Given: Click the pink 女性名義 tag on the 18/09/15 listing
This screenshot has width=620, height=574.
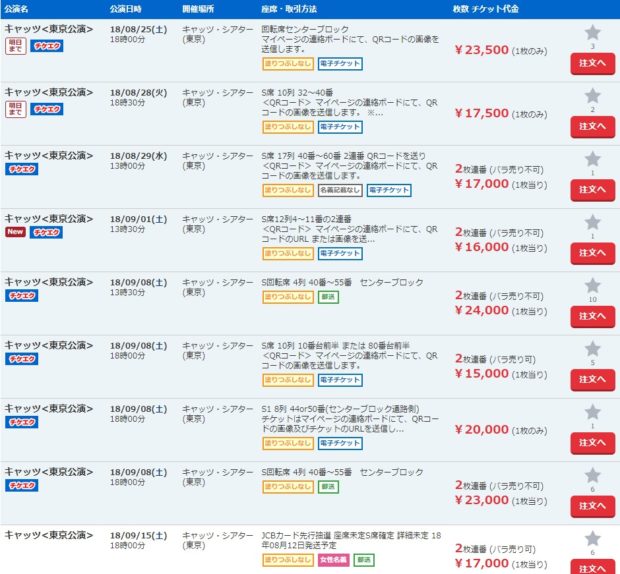Looking at the screenshot, I should point(334,560).
